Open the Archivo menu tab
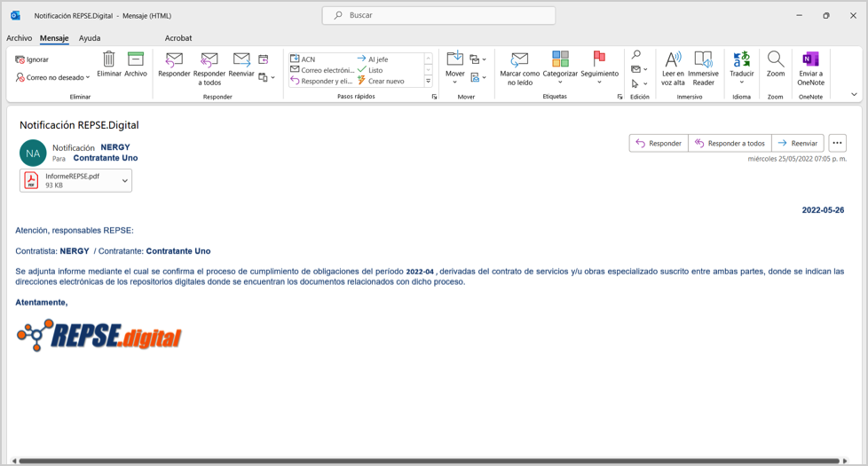Screen dimensions: 868x466 point(20,38)
